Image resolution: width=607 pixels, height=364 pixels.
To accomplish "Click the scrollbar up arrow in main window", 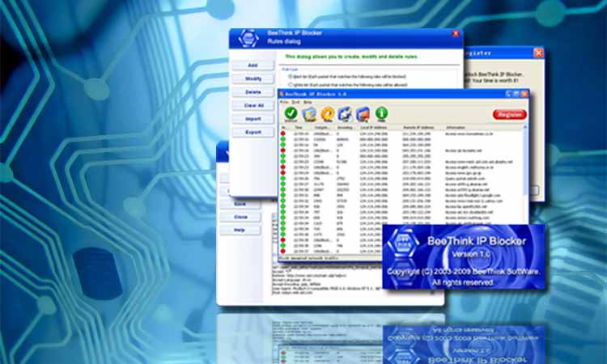I will coord(525,127).
